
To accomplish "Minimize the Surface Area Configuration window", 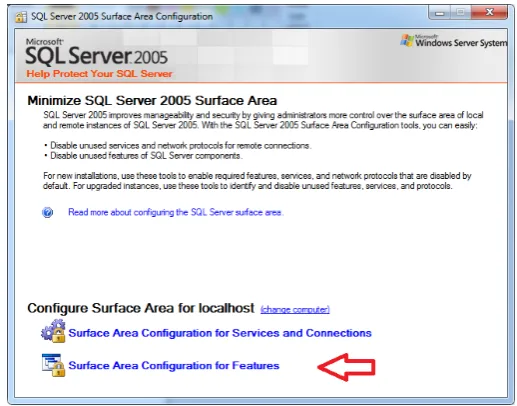I will coord(440,13).
